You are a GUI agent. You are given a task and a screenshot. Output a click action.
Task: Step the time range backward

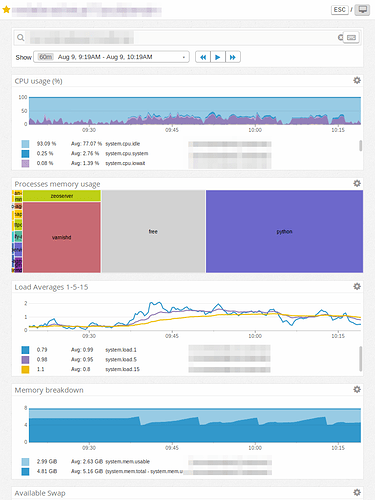click(x=203, y=57)
